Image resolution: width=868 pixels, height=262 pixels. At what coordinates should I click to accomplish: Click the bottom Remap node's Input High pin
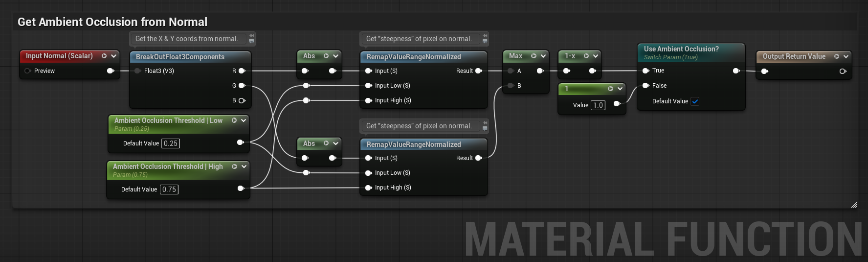369,188
